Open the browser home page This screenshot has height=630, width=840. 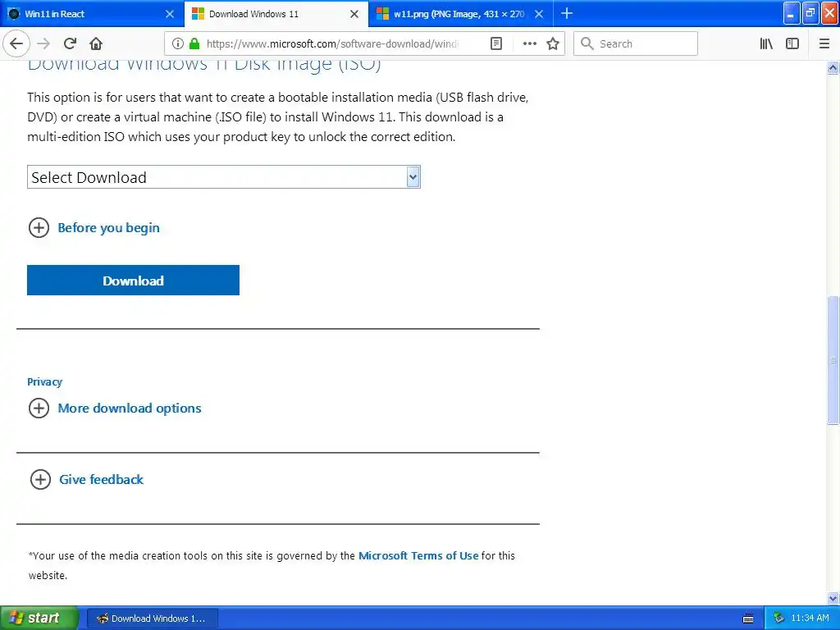pyautogui.click(x=96, y=44)
